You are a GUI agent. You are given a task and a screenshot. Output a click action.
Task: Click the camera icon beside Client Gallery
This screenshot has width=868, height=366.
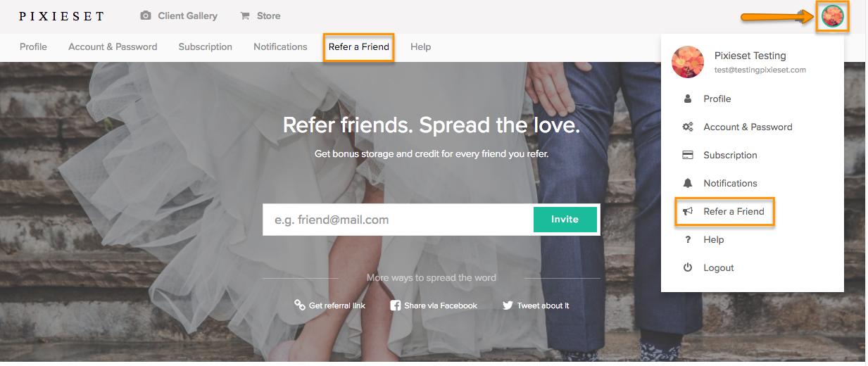click(x=146, y=15)
